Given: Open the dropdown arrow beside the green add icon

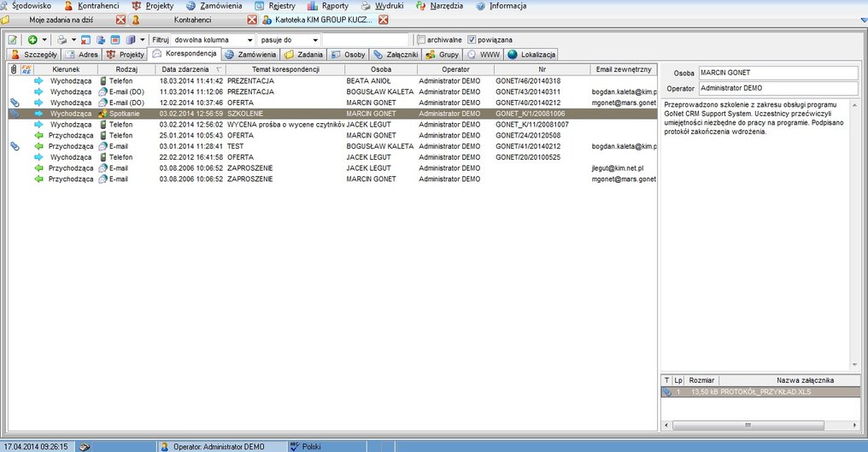Looking at the screenshot, I should [44, 40].
